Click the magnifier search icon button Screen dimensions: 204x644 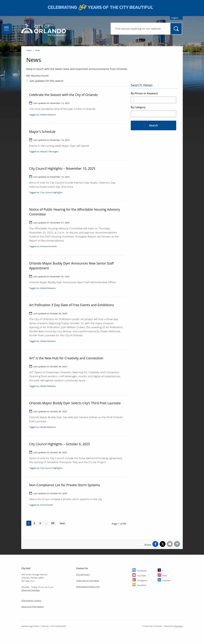pos(176,29)
